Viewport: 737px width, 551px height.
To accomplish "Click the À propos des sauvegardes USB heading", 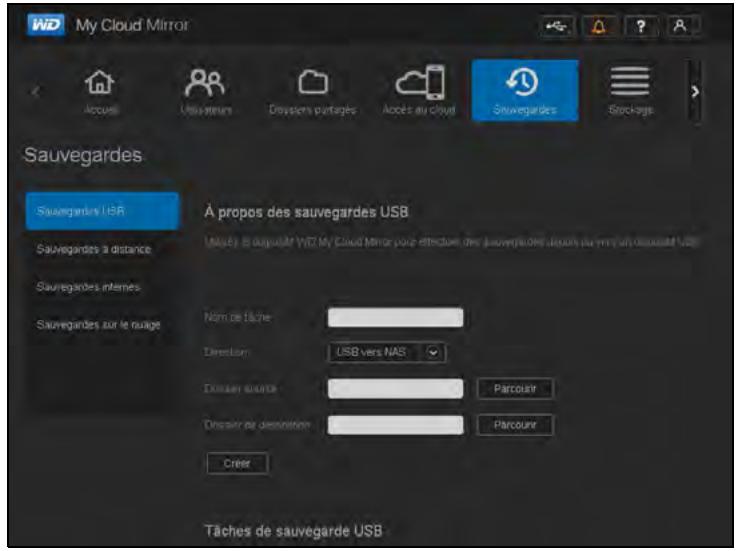I will (x=306, y=212).
